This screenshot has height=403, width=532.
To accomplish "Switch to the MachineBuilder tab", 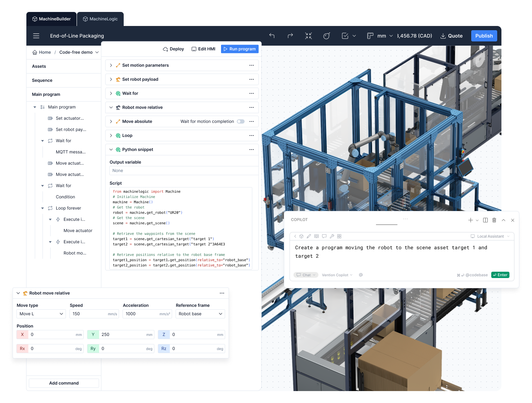I will click(52, 19).
